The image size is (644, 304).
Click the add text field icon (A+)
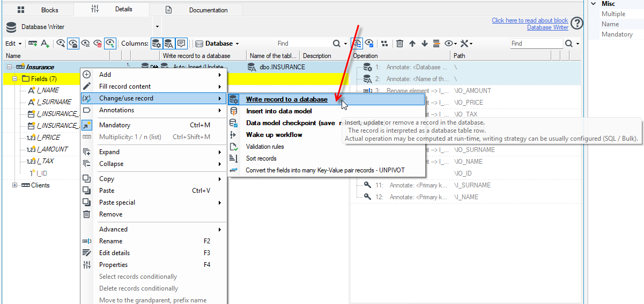pyautogui.click(x=45, y=44)
